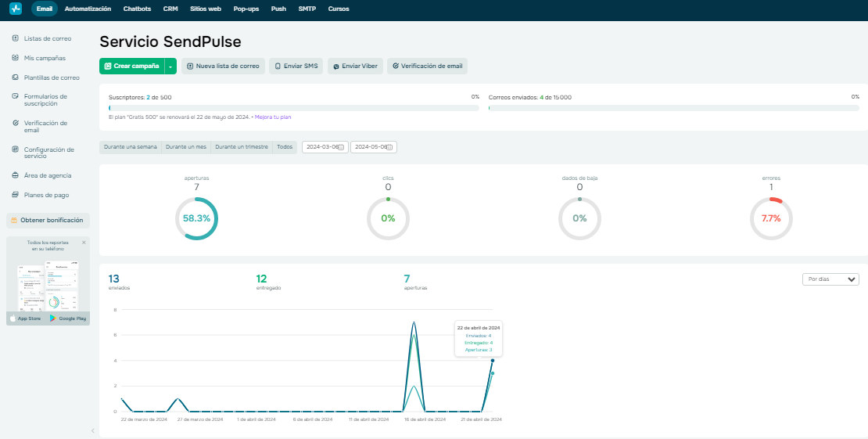
Task: Switch to Automatización in top navigation
Action: [x=88, y=9]
